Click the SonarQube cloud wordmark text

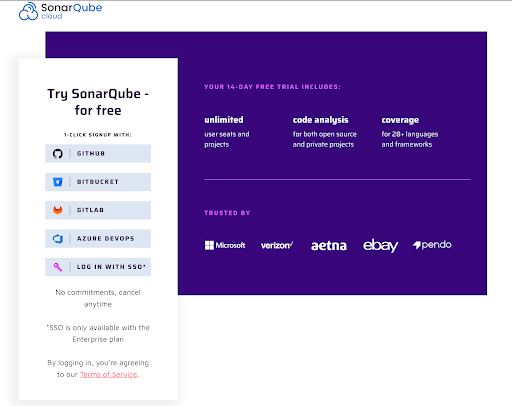point(72,11)
